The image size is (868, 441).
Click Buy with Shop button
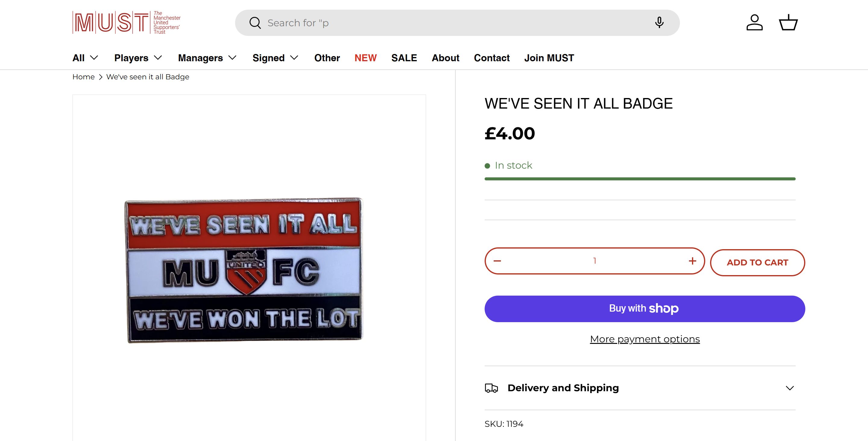645,309
